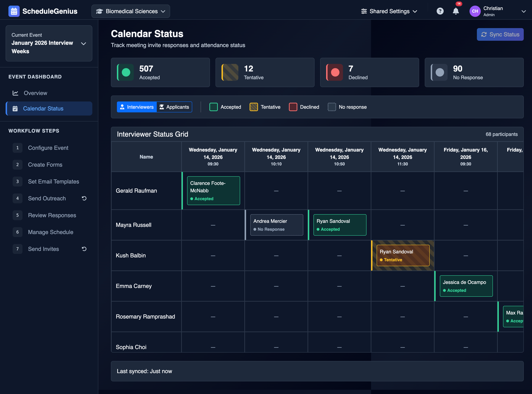Click the retry icon next to Send Invites
The width and height of the screenshot is (532, 394).
[x=84, y=249]
